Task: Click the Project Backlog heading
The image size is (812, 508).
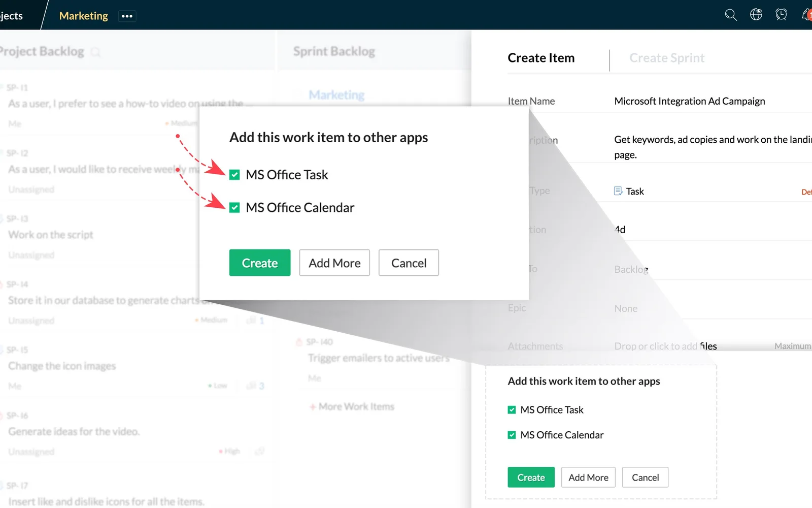Action: [x=42, y=51]
